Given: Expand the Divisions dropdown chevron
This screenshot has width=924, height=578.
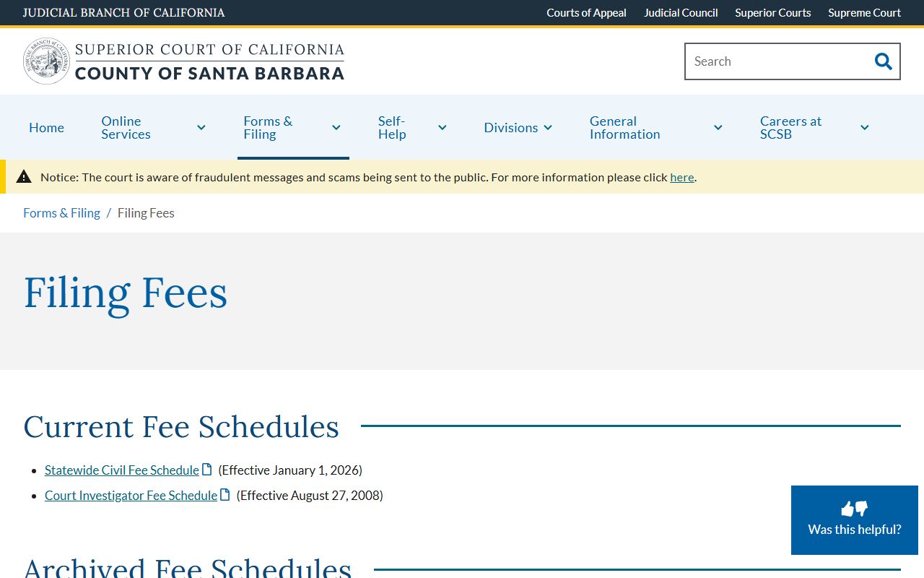Looking at the screenshot, I should pos(548,128).
